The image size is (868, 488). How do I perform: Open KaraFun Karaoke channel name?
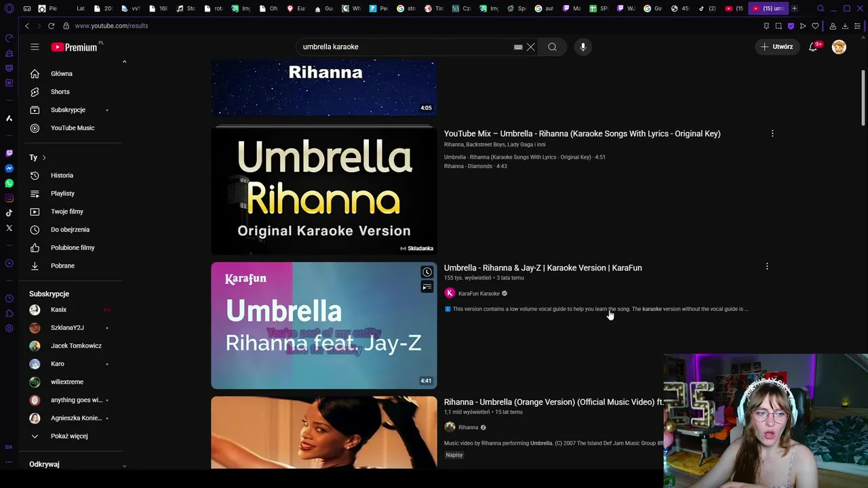tap(479, 293)
